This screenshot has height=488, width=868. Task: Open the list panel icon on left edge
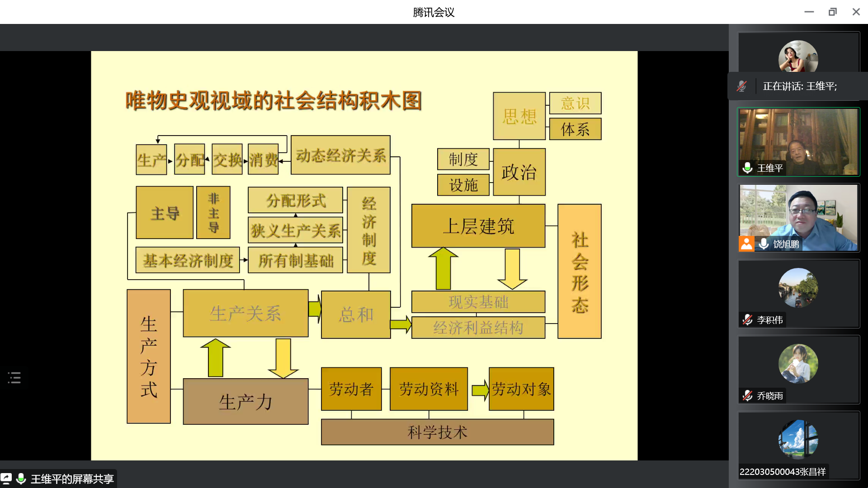coord(14,378)
